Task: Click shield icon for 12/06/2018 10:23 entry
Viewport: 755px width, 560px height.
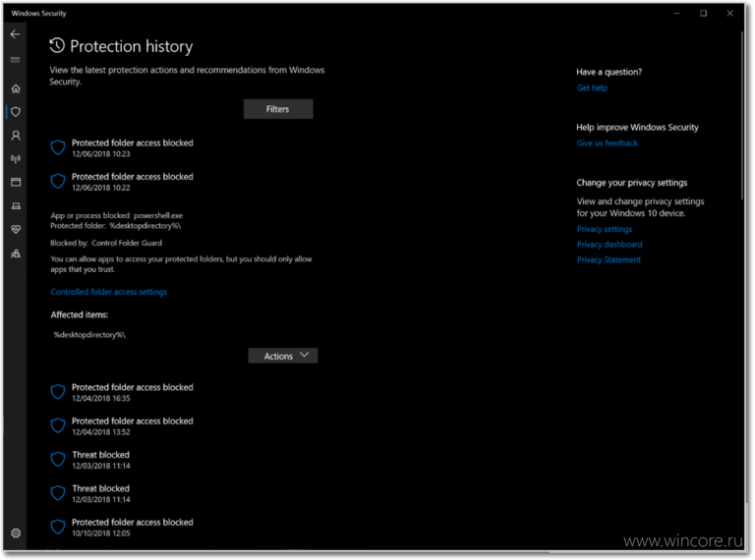Action: click(x=58, y=147)
